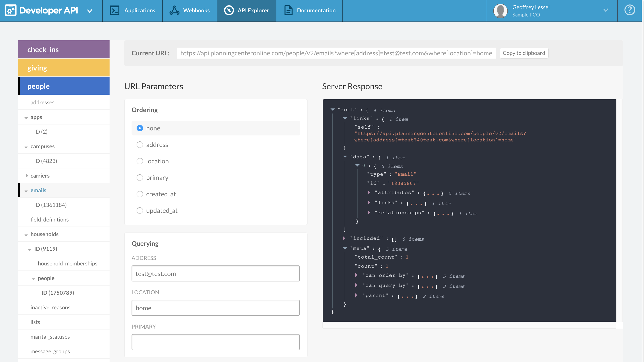Open help via question mark icon
644x362 pixels.
tap(630, 10)
